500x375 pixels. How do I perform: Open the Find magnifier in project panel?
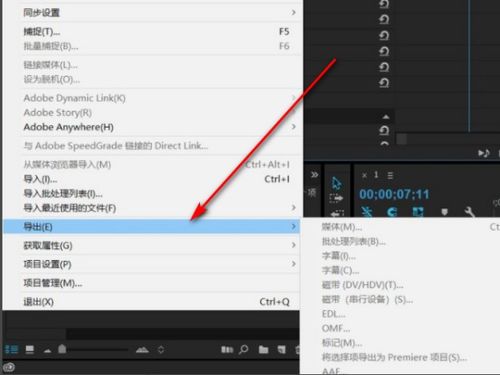pyautogui.click(x=244, y=349)
